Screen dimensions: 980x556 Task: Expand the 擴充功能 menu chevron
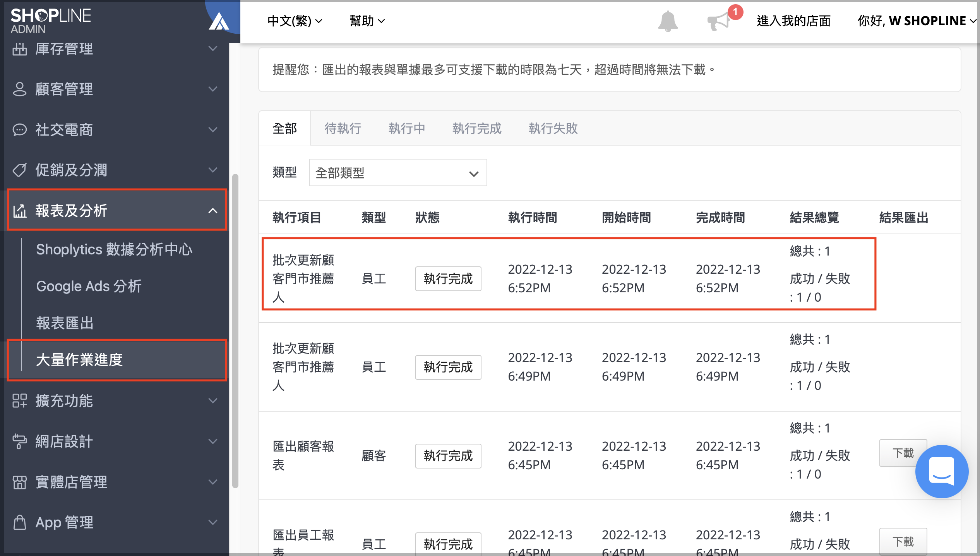(x=213, y=401)
